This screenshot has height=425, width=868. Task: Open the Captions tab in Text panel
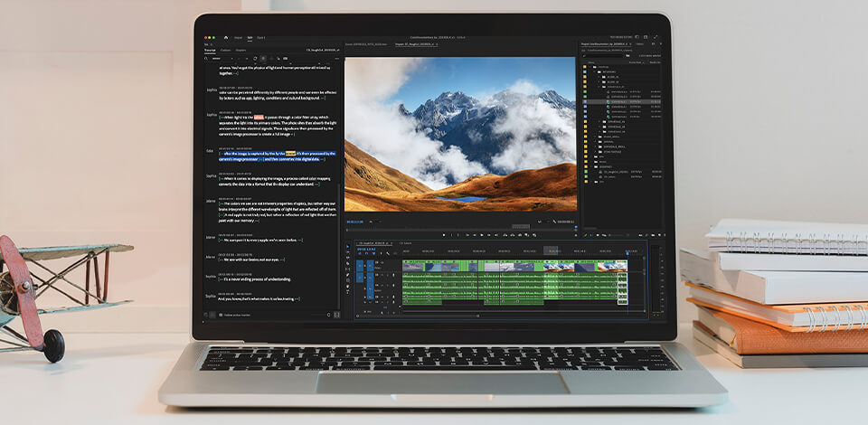(x=225, y=51)
